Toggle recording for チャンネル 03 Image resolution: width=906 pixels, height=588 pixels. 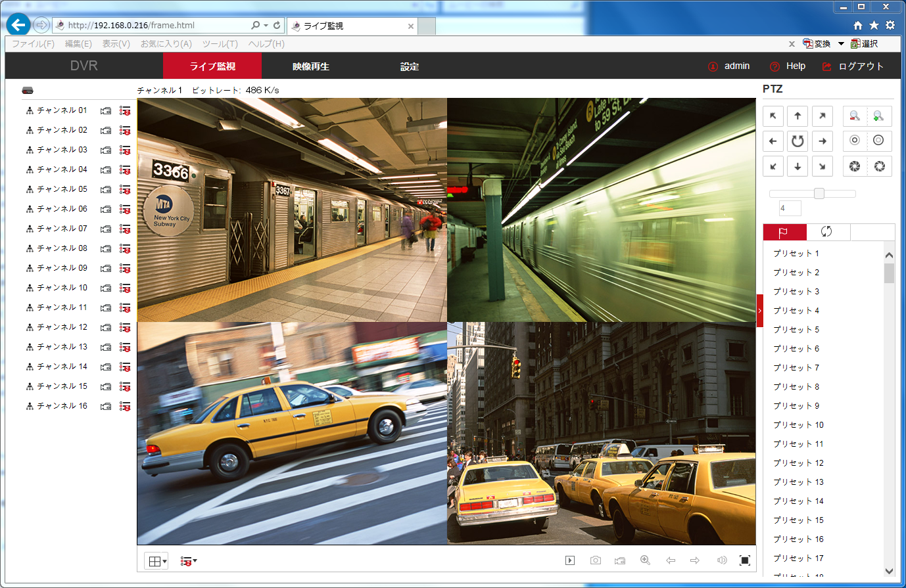click(x=105, y=150)
